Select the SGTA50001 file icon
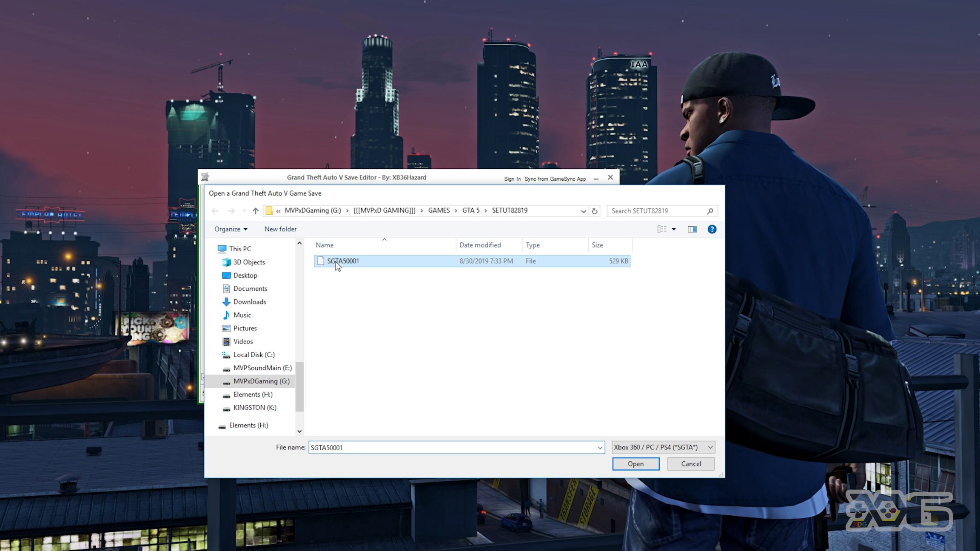This screenshot has height=551, width=980. click(321, 261)
